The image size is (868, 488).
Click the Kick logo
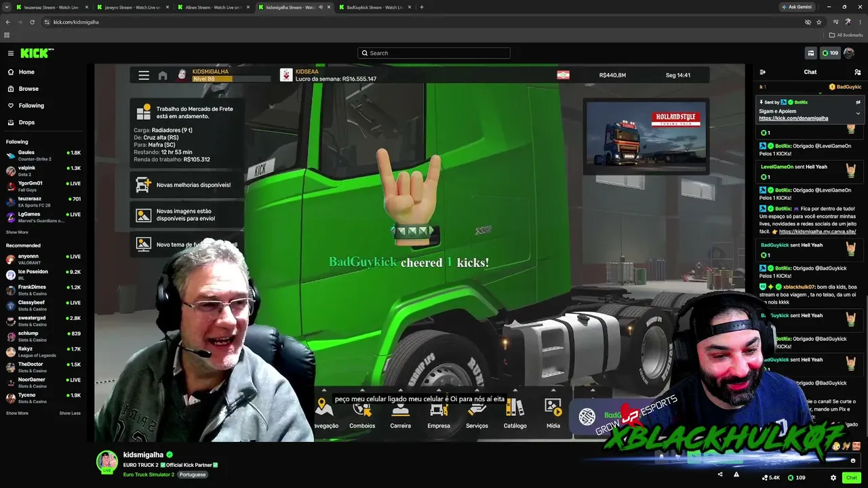click(37, 53)
